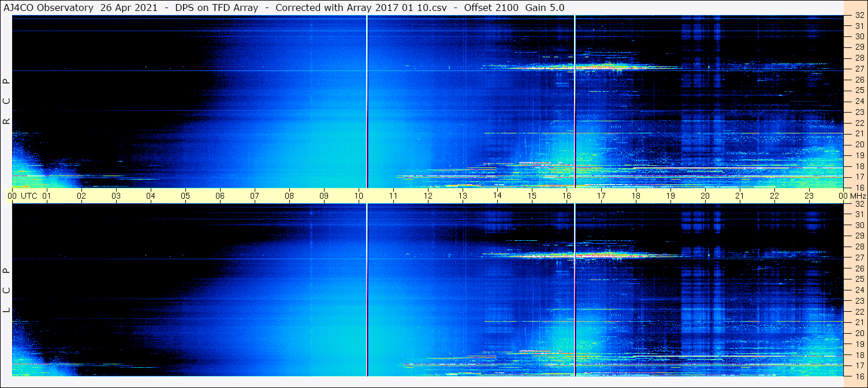Click the 32 MHz tick on RCP frequency scale
The image size is (868, 388).
point(859,16)
